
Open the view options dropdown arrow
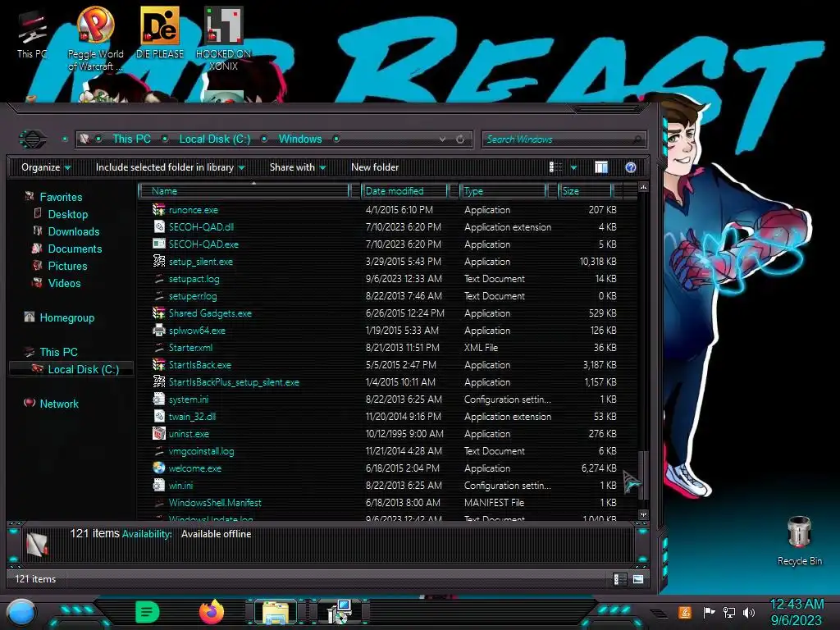(573, 167)
